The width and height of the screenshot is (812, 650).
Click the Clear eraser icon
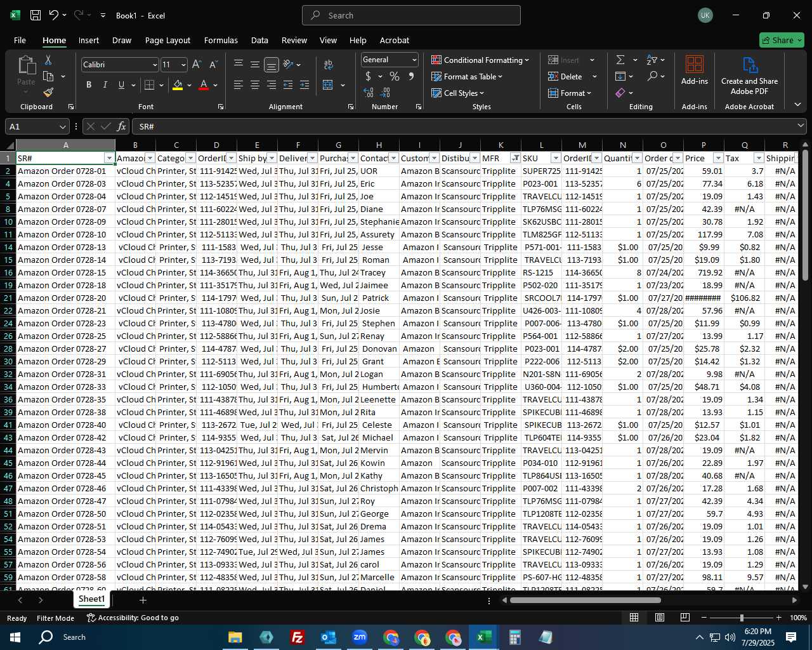(x=620, y=93)
